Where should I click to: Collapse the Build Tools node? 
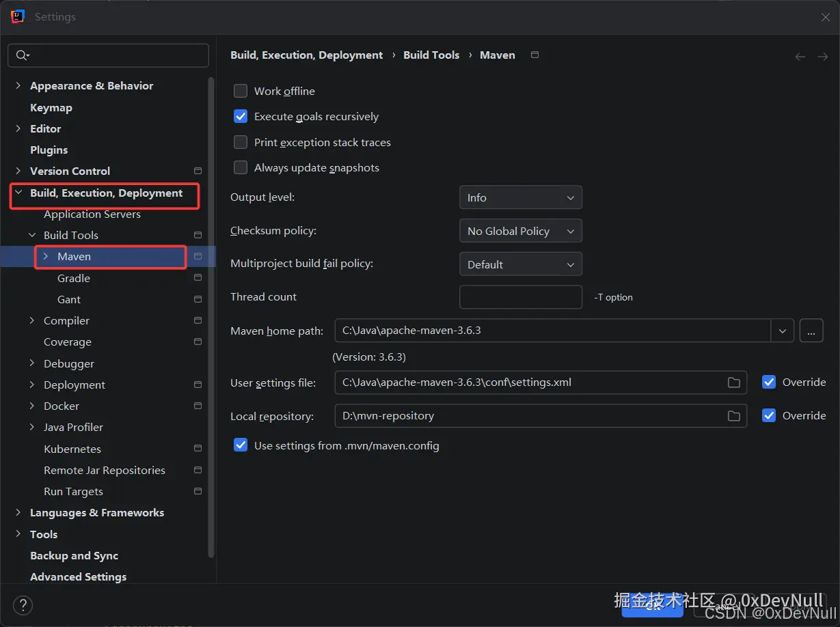click(x=32, y=235)
